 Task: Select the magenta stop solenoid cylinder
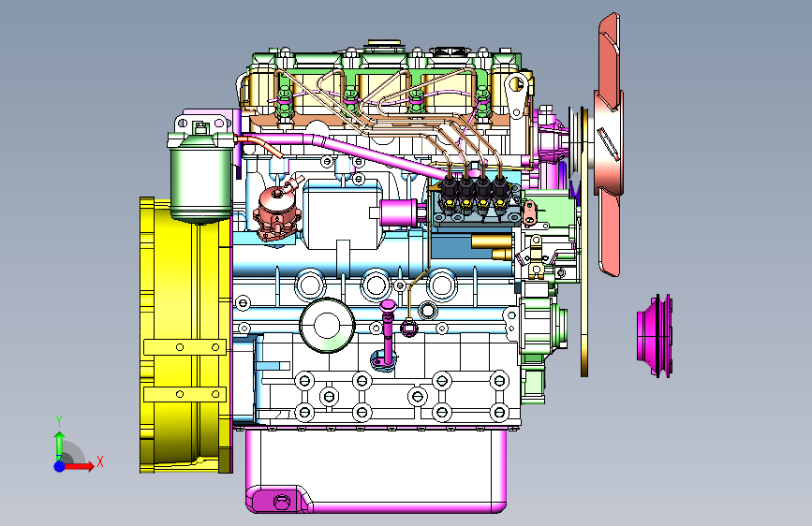(399, 212)
